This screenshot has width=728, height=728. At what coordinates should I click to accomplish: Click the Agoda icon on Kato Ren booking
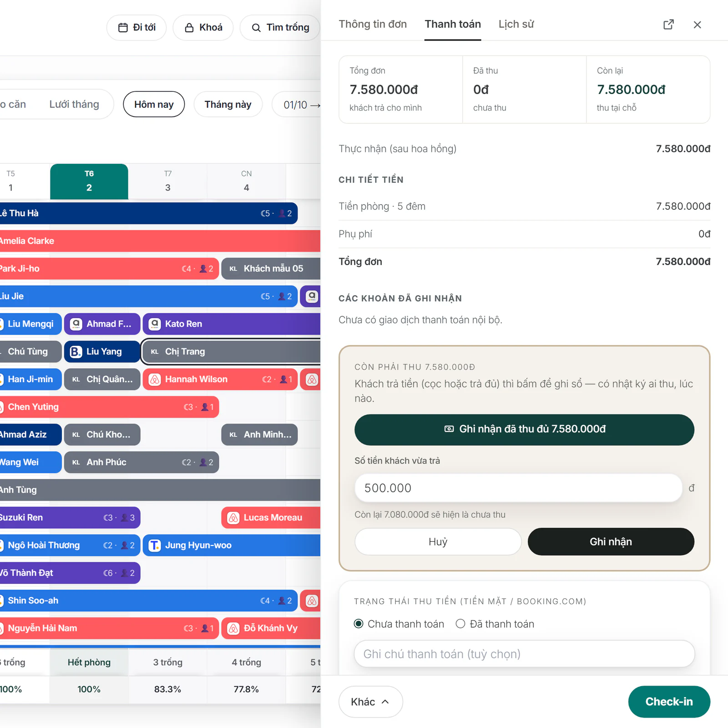[x=155, y=324]
